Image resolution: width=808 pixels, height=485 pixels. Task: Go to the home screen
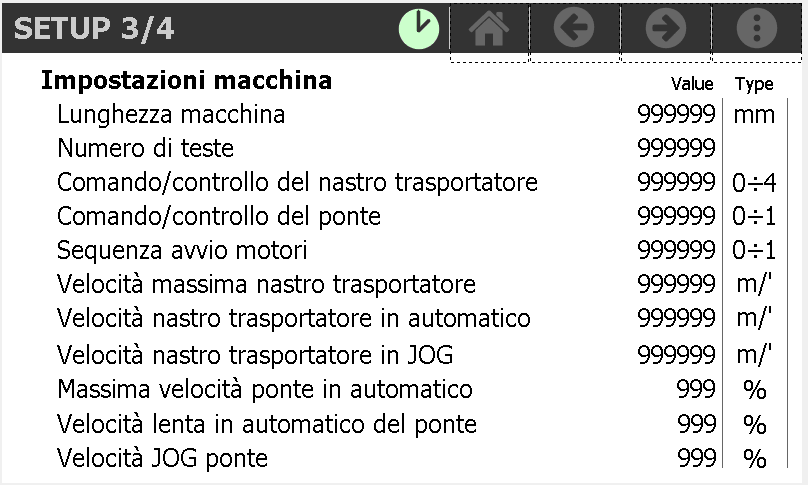489,30
